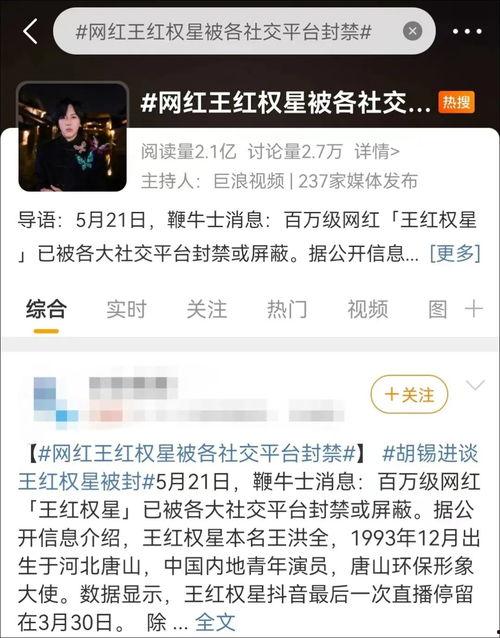Open the three-dot more options menu
The width and height of the screenshot is (500, 638).
[467, 31]
